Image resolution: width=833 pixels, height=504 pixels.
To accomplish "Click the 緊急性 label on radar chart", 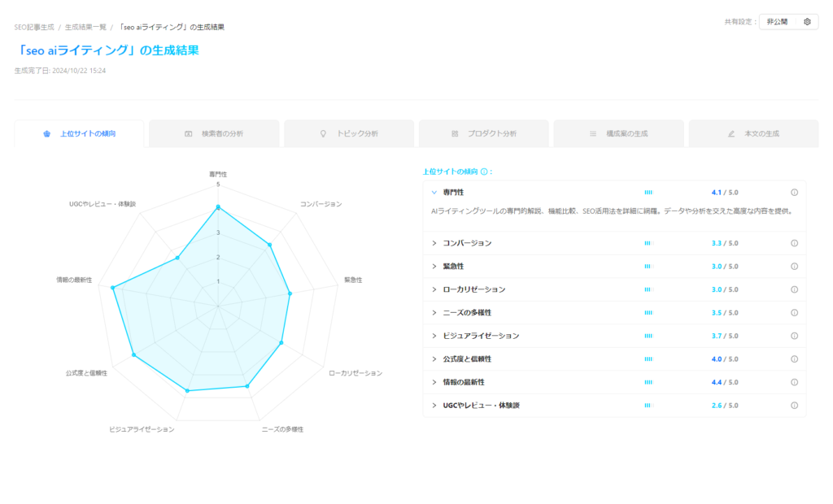I will [x=353, y=280].
